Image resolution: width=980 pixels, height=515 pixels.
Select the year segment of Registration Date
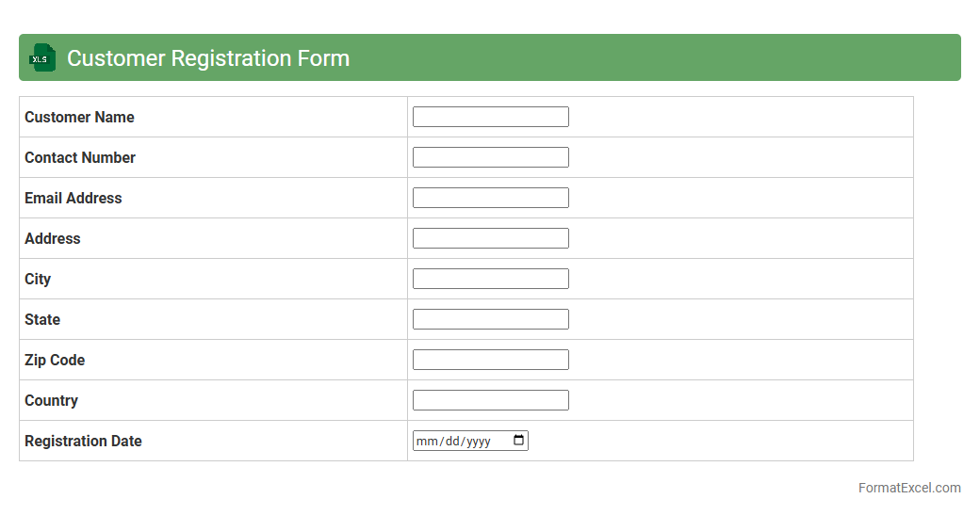[478, 442]
